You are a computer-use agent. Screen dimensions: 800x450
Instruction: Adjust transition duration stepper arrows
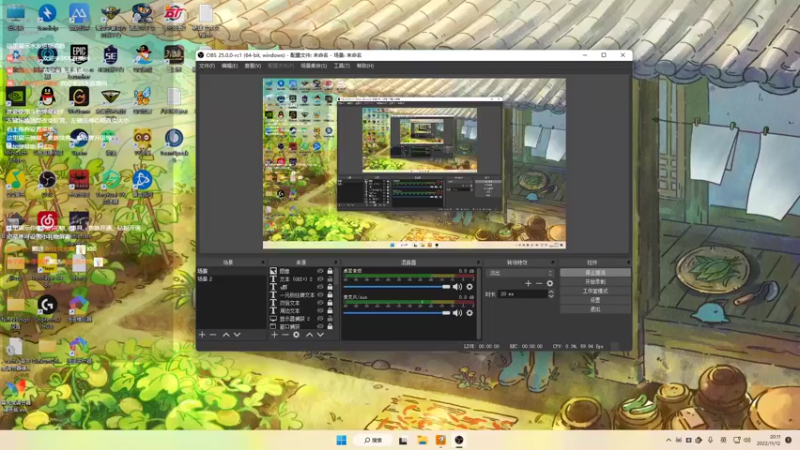[551, 294]
